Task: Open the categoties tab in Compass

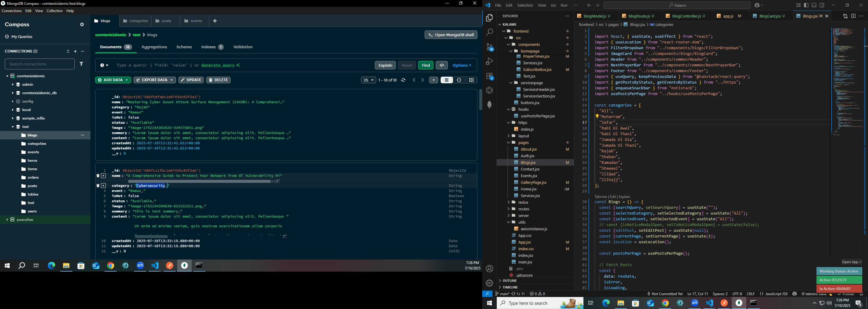Action: click(135, 21)
